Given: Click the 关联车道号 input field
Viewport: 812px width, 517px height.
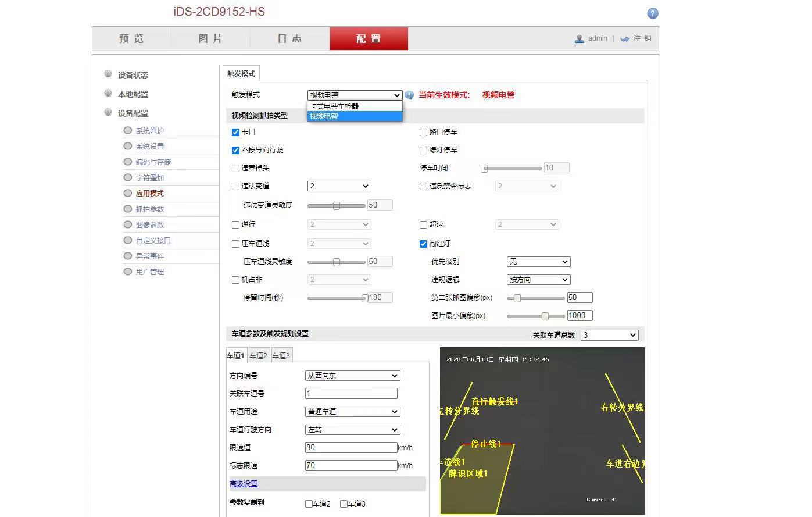Looking at the screenshot, I should click(x=351, y=394).
